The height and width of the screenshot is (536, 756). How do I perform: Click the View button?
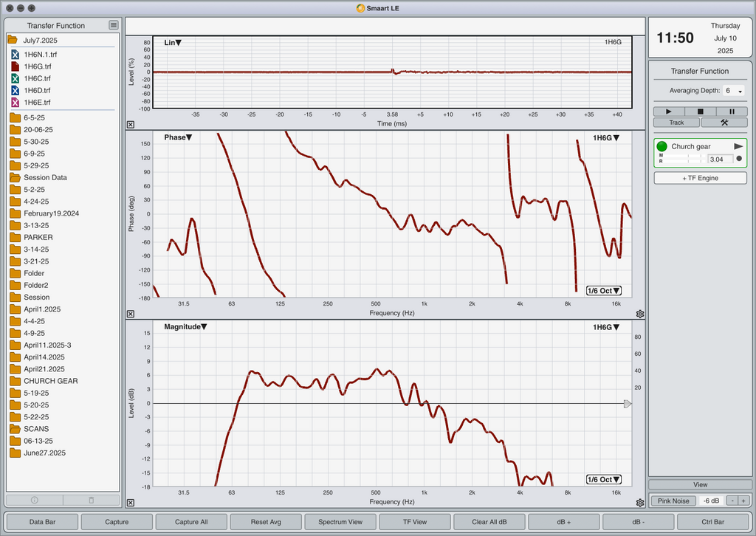(700, 484)
